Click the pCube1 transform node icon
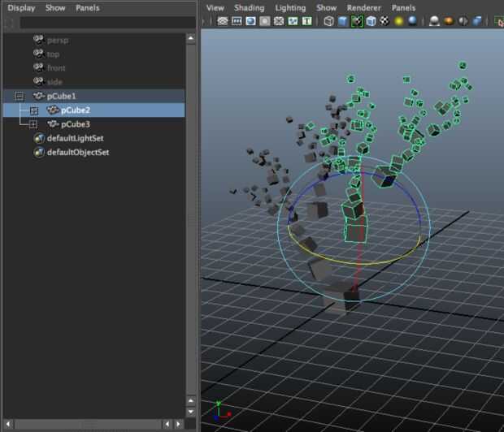 pyautogui.click(x=39, y=96)
